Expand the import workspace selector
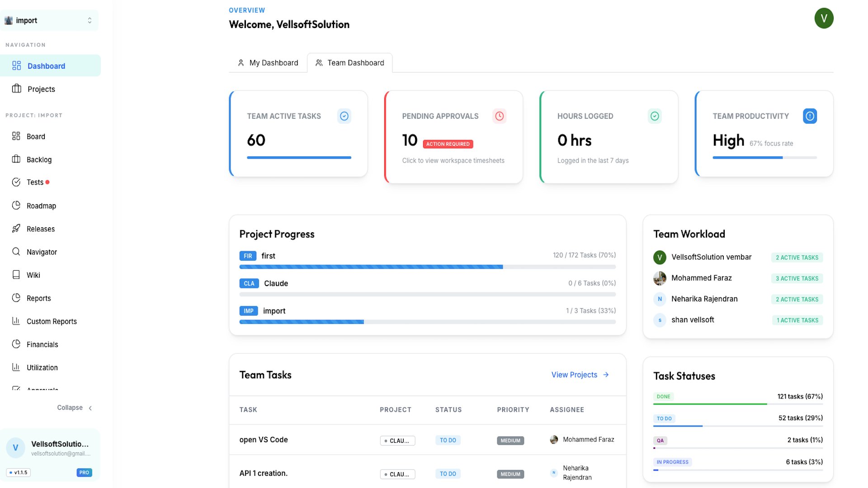The width and height of the screenshot is (868, 488). [50, 20]
